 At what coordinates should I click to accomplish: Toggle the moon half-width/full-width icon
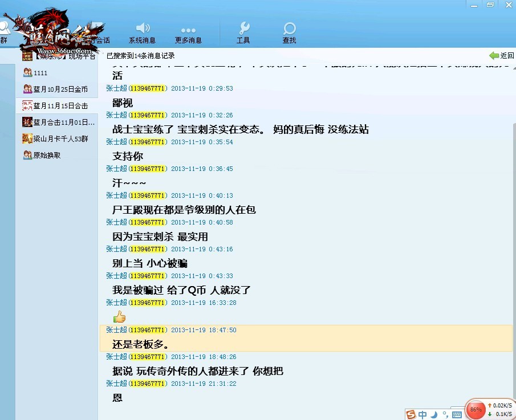[x=434, y=414]
